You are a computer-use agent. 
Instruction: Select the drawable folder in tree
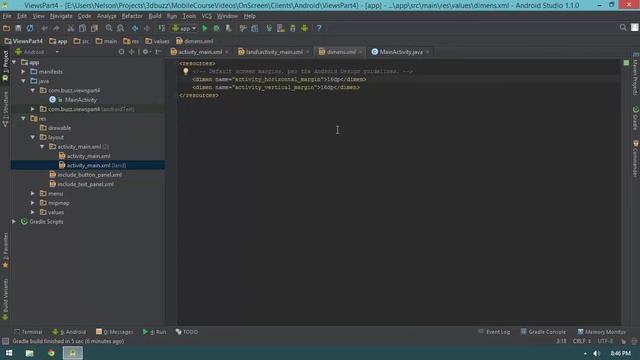59,128
